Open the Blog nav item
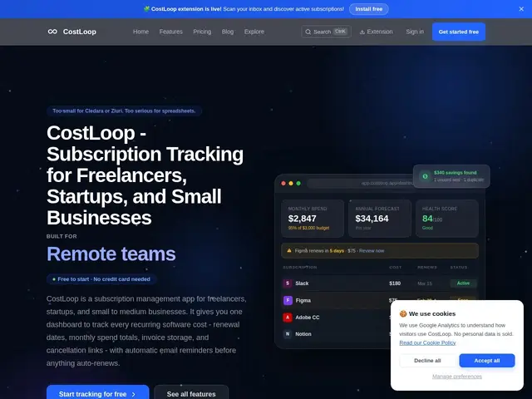Screen dimensions: 532x399 (x=228, y=32)
